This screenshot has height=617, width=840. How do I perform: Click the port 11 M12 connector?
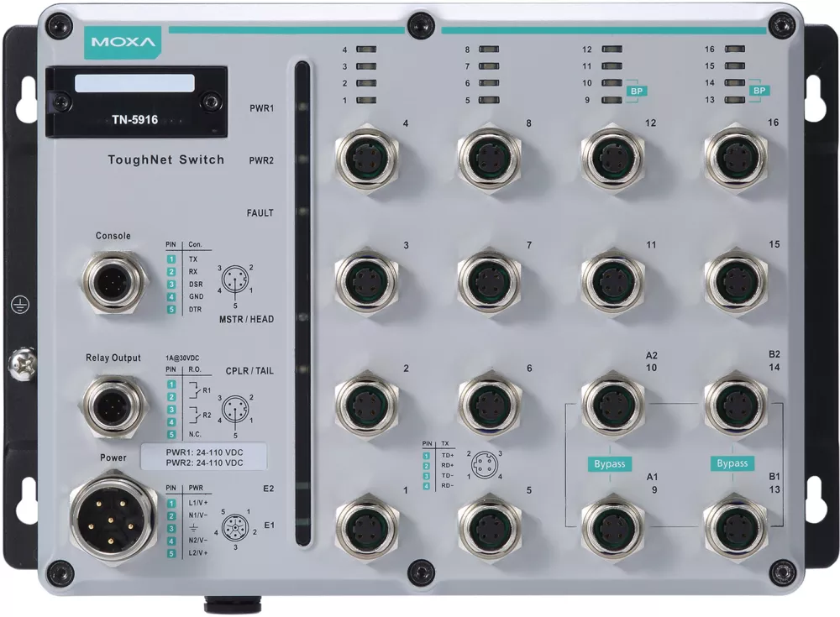coord(613,280)
